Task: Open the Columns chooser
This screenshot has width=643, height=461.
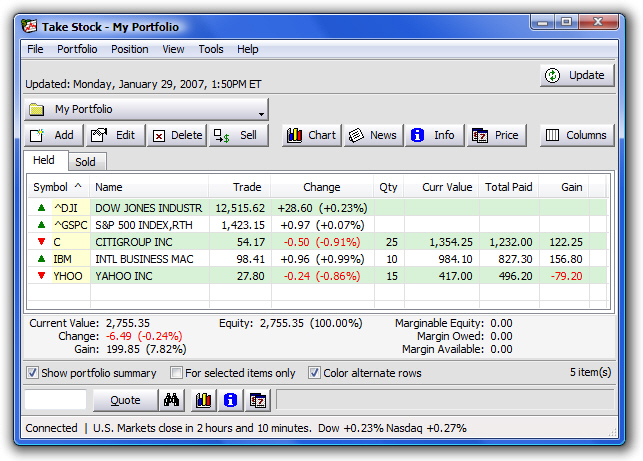Action: pos(577,135)
